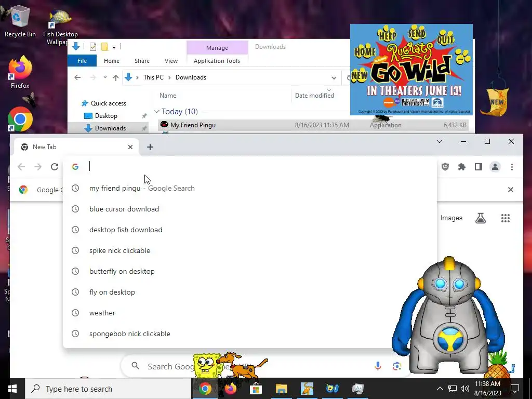Go back using Chrome's back arrow
The height and width of the screenshot is (399, 532).
(21, 167)
